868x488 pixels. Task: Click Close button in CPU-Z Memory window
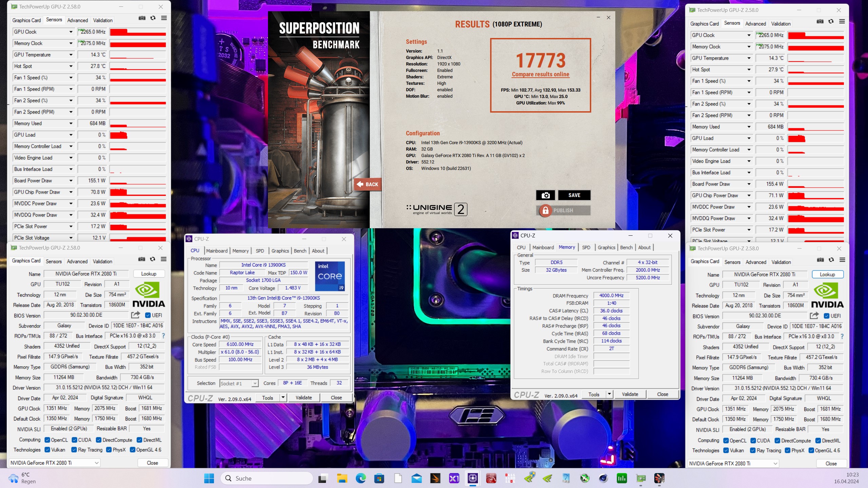tap(662, 394)
